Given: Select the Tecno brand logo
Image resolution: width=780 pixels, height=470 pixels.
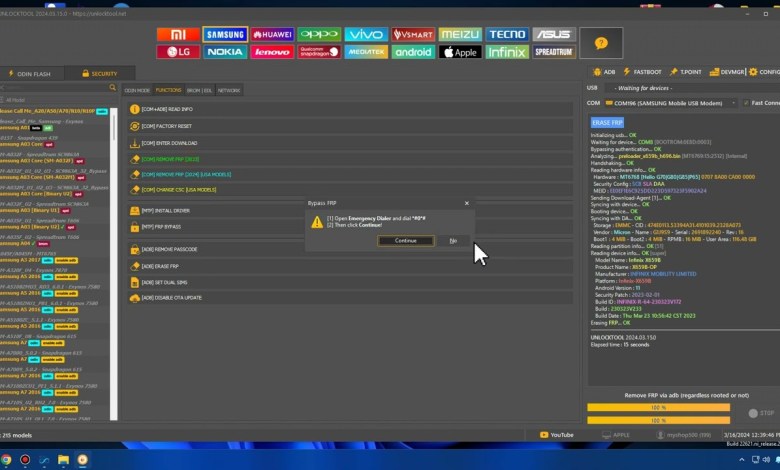Looking at the screenshot, I should click(507, 34).
